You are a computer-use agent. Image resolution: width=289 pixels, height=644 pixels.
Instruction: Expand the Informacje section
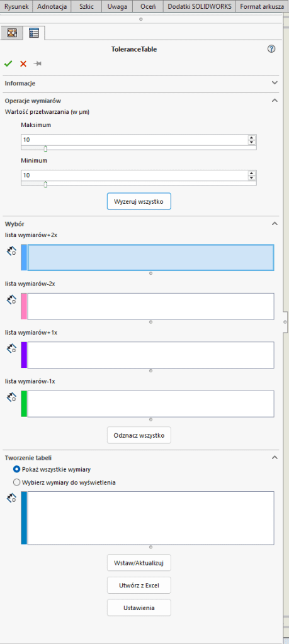click(275, 83)
